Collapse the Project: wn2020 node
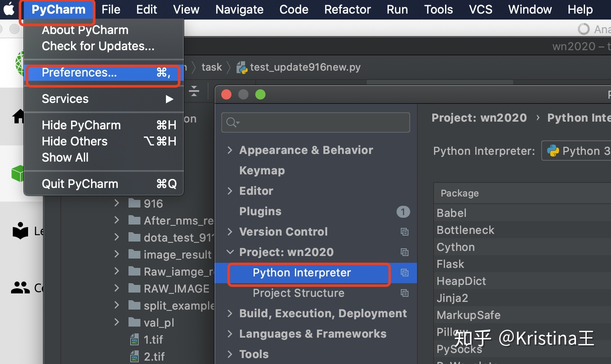Image resolution: width=611 pixels, height=364 pixels. [x=230, y=252]
